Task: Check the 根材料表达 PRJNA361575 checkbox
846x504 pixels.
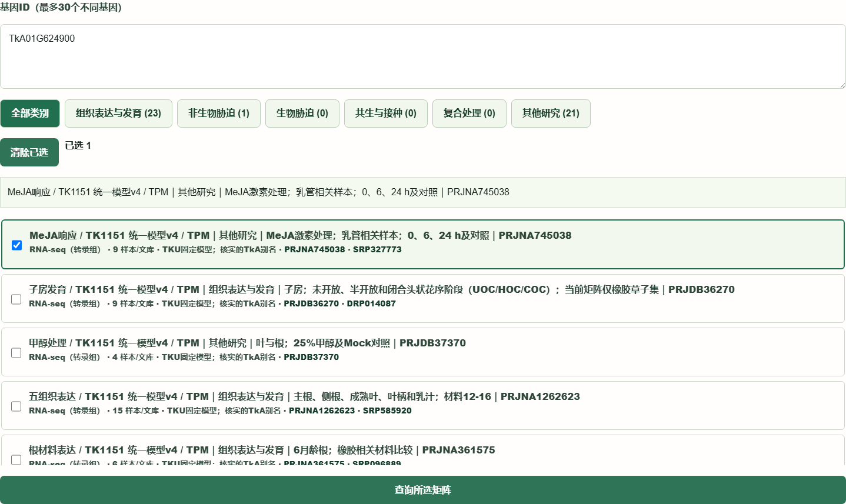Action: (x=16, y=459)
